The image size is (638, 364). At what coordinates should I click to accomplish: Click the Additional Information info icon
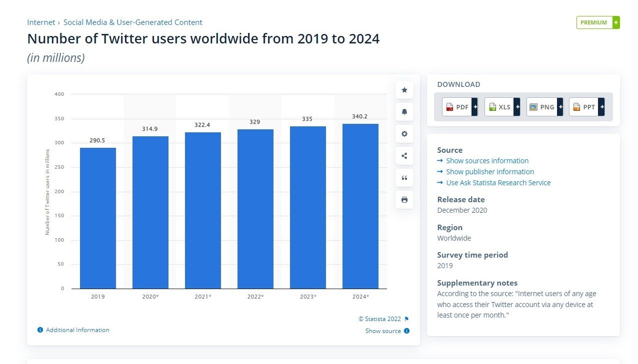tap(40, 330)
